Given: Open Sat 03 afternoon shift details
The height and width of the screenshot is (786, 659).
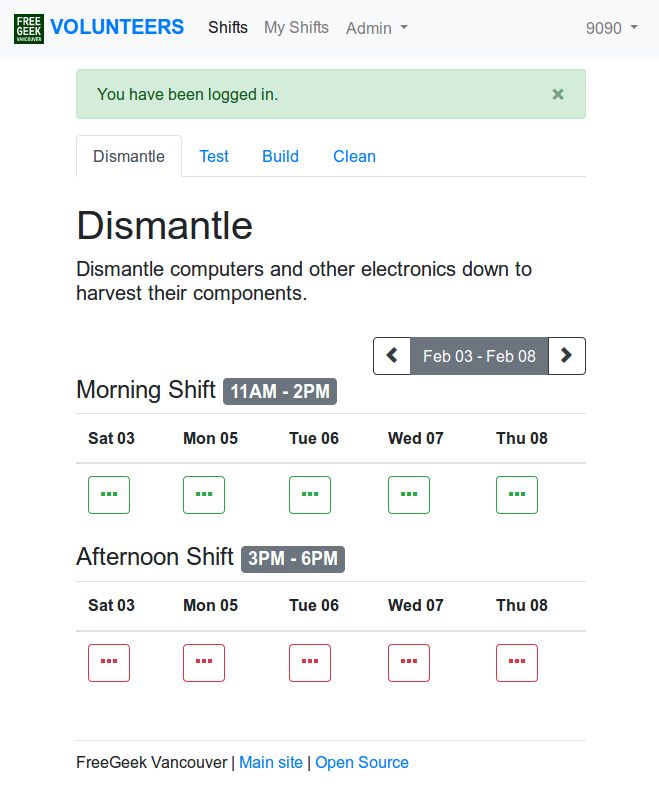Looking at the screenshot, I should click(x=109, y=663).
